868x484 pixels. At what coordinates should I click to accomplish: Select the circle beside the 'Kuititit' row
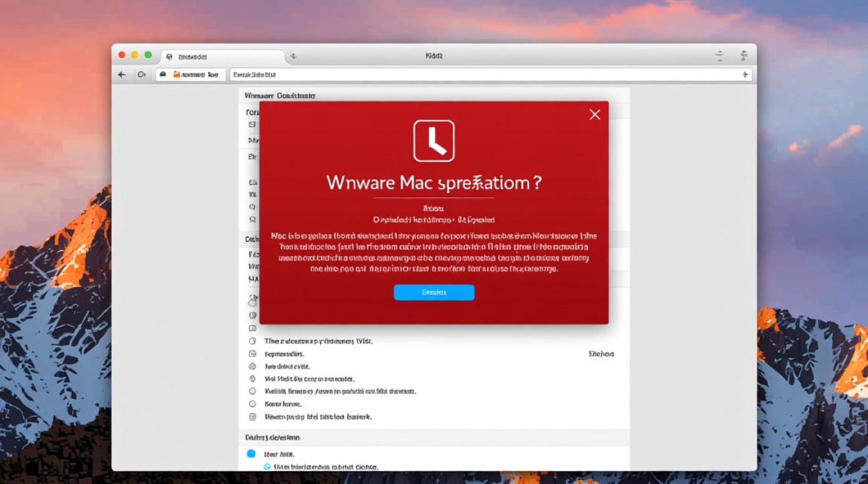click(253, 391)
